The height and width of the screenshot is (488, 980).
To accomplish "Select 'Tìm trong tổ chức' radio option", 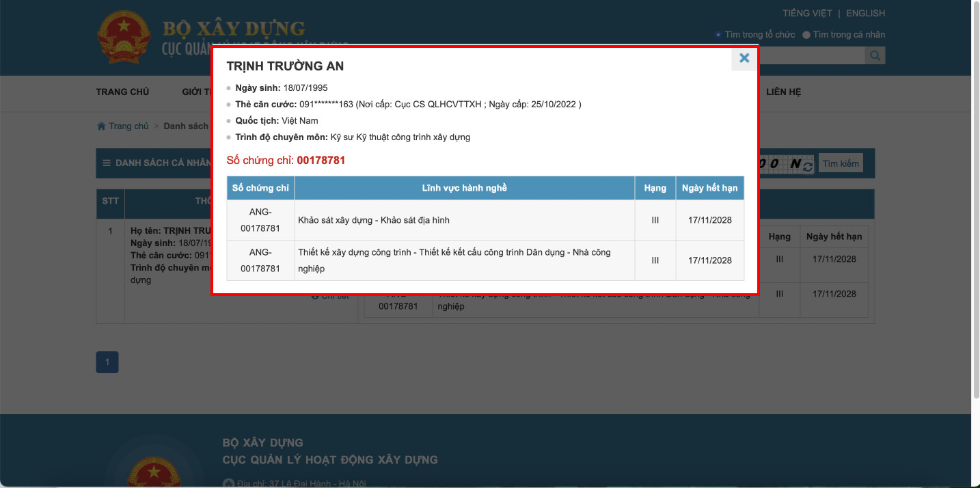I will click(x=718, y=34).
